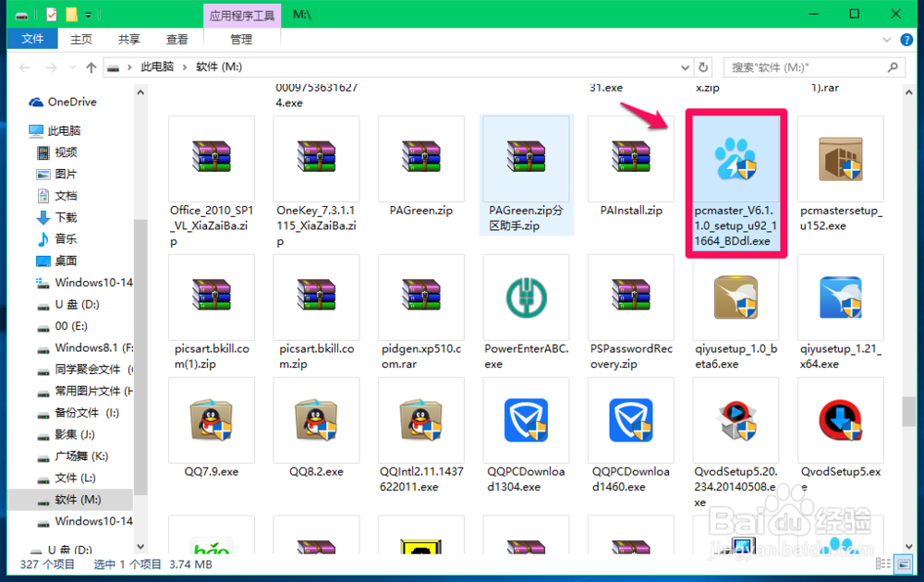Expand 此电脑 breadcrumb chevron
Screen dimensions: 924x582
(185, 67)
